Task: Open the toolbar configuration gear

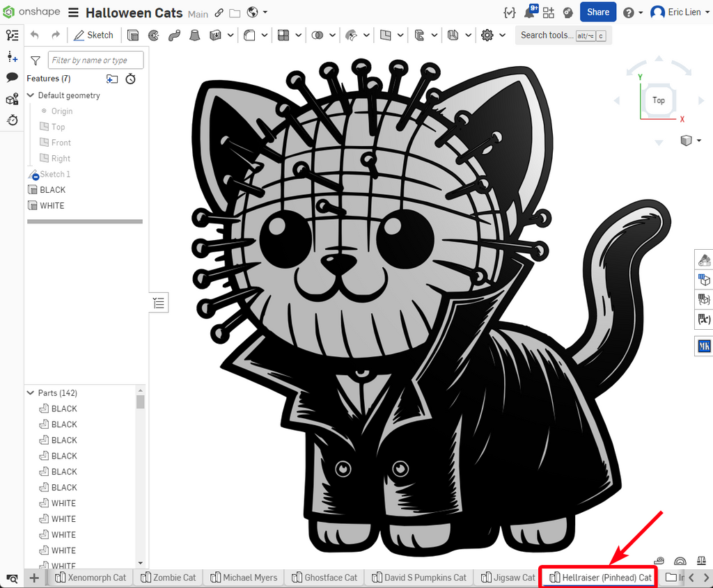Action: [487, 35]
